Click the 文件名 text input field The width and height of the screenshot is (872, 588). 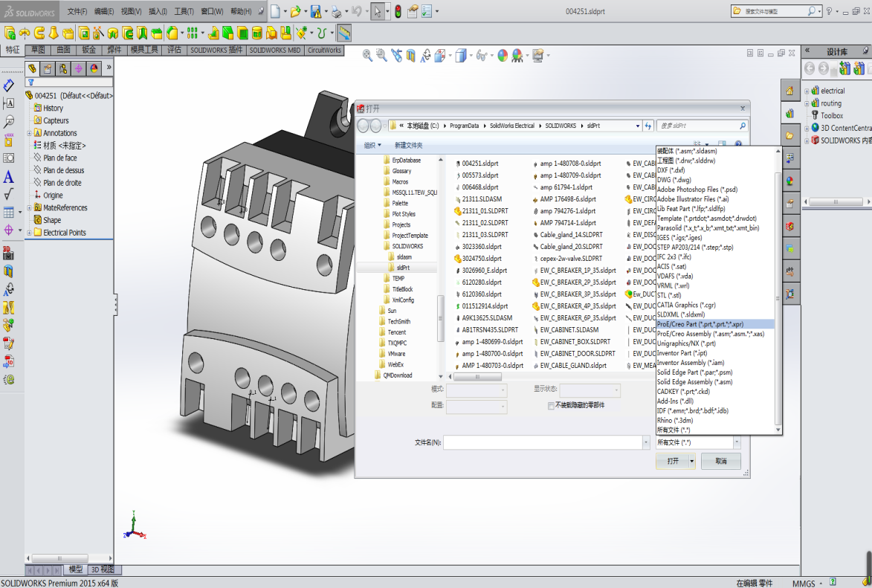point(543,442)
